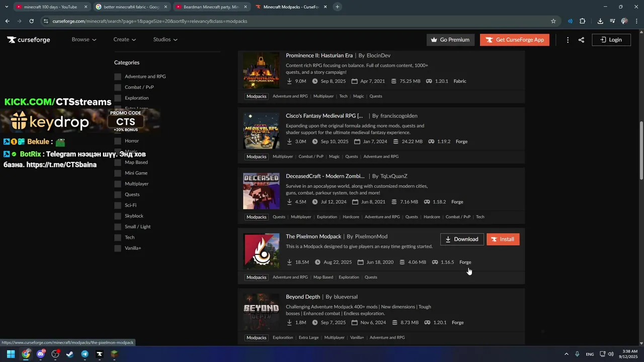Open Prominence II: Hasturian Era modpack
644x362 pixels.
319,55
